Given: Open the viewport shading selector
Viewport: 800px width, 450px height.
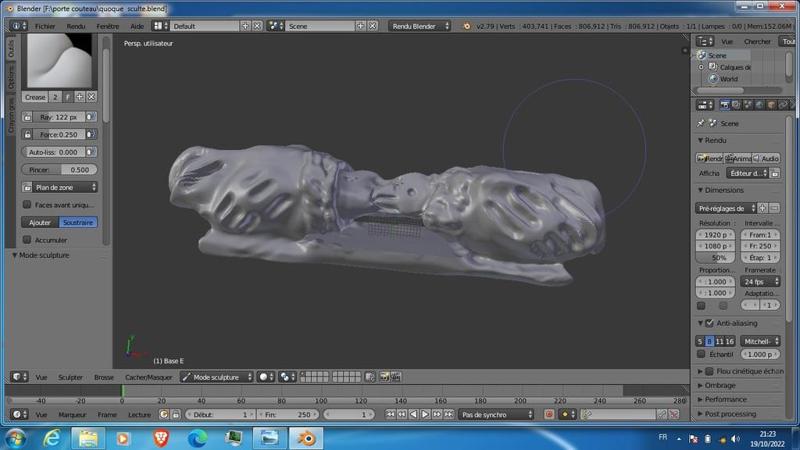Looking at the screenshot, I should tap(265, 377).
